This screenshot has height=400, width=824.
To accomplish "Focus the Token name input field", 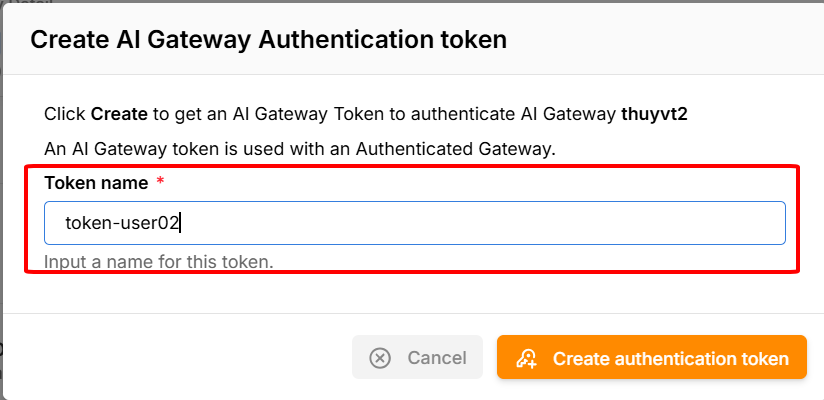I will (x=414, y=223).
